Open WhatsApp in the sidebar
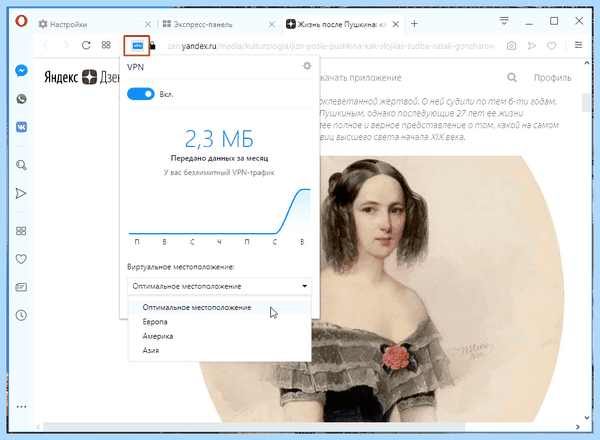Viewport: 600px width, 440px height. 21,99
